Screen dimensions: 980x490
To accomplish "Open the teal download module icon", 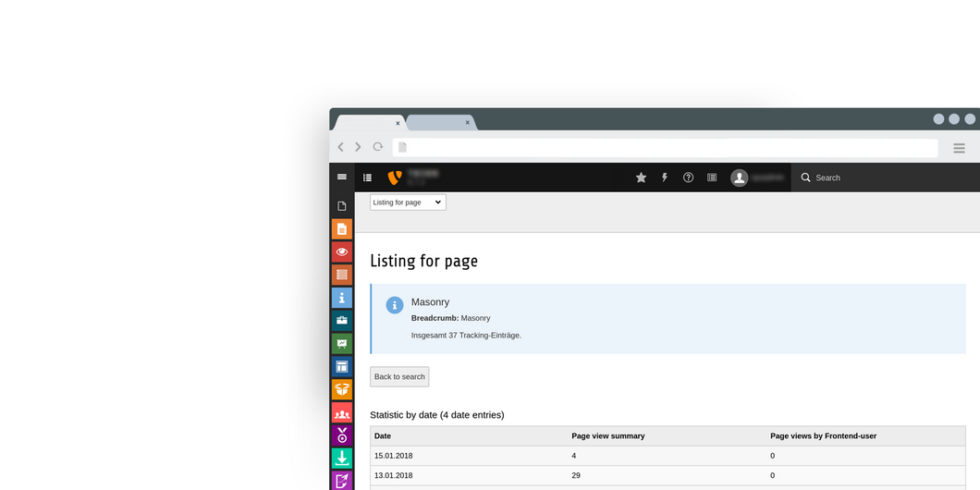I will click(342, 458).
